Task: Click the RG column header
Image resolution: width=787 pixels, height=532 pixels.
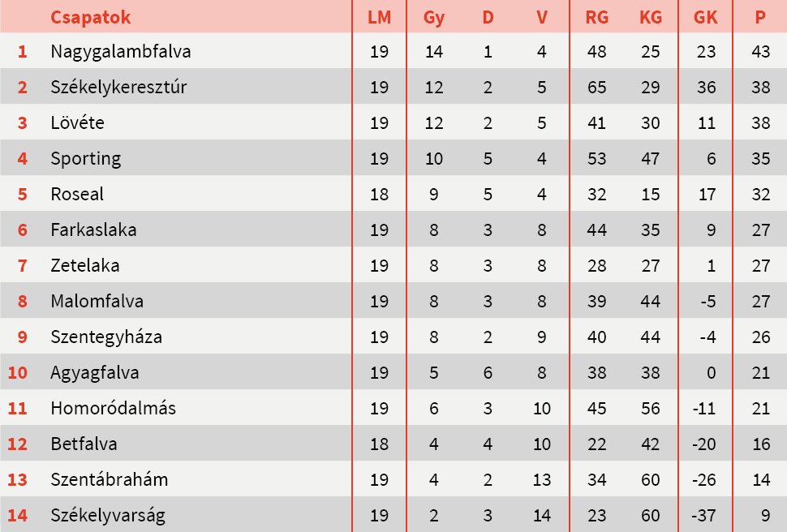Action: [596, 17]
